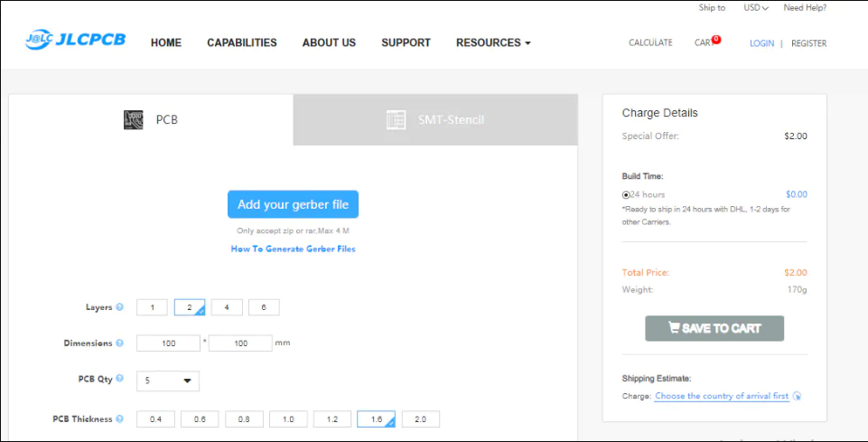Switch to the PCB tab
Viewport: 868px width, 442px height.
151,119
